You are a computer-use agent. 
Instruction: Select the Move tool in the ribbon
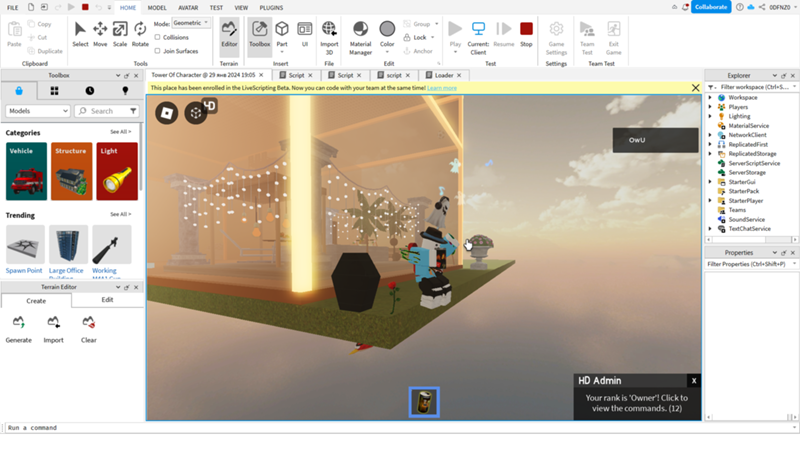(x=100, y=33)
